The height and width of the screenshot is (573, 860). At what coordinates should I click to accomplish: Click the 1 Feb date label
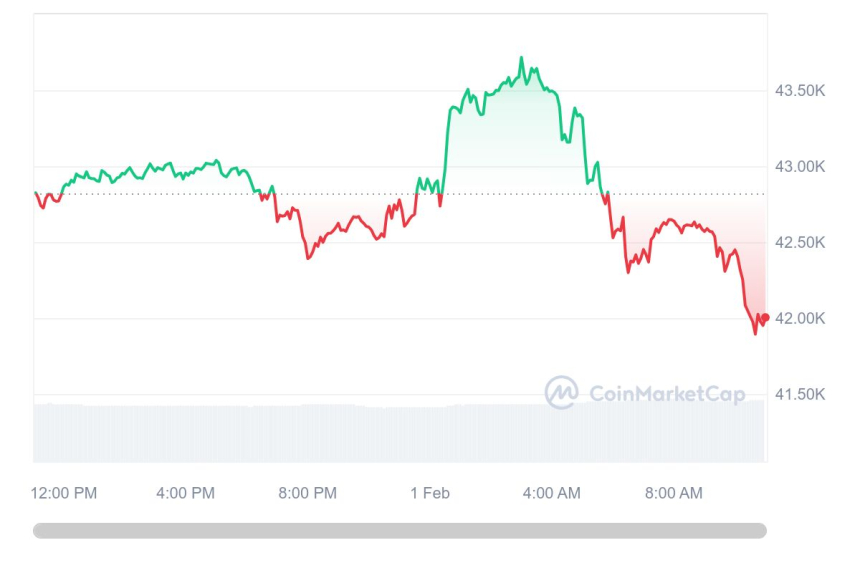click(x=430, y=493)
